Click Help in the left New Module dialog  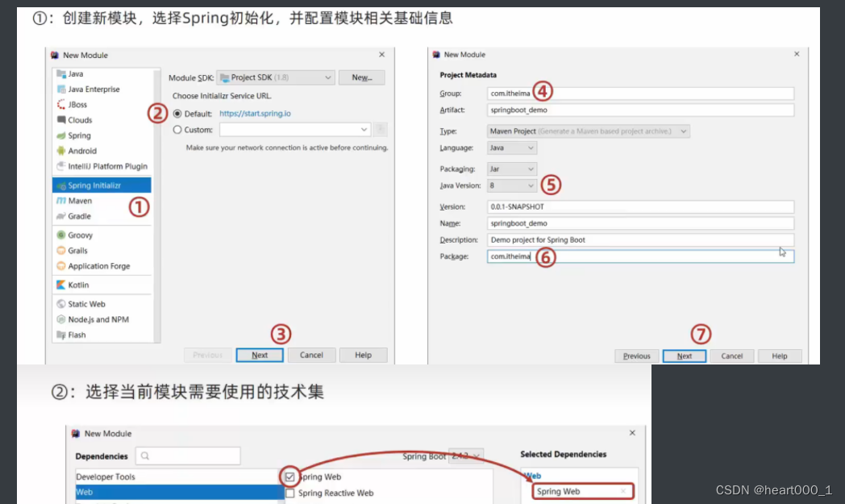click(x=363, y=356)
